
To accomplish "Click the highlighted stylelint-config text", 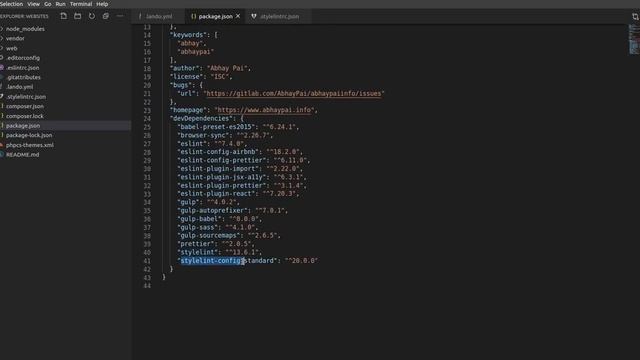I will (x=212, y=261).
